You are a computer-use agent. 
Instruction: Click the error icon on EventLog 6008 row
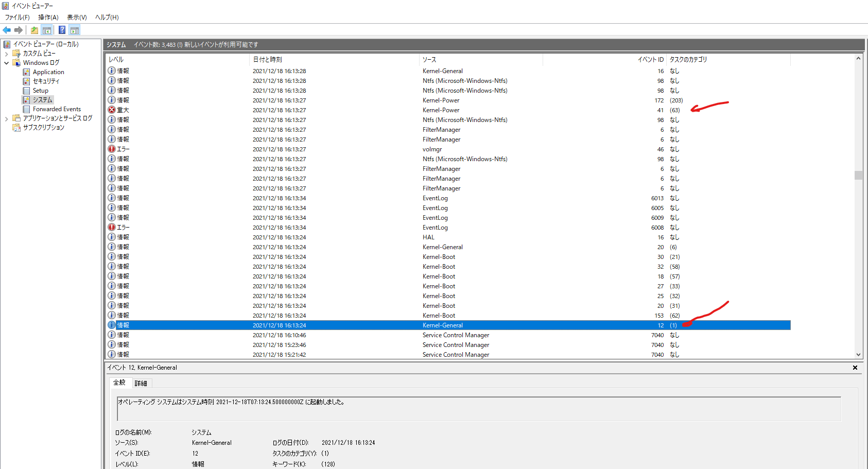click(112, 228)
